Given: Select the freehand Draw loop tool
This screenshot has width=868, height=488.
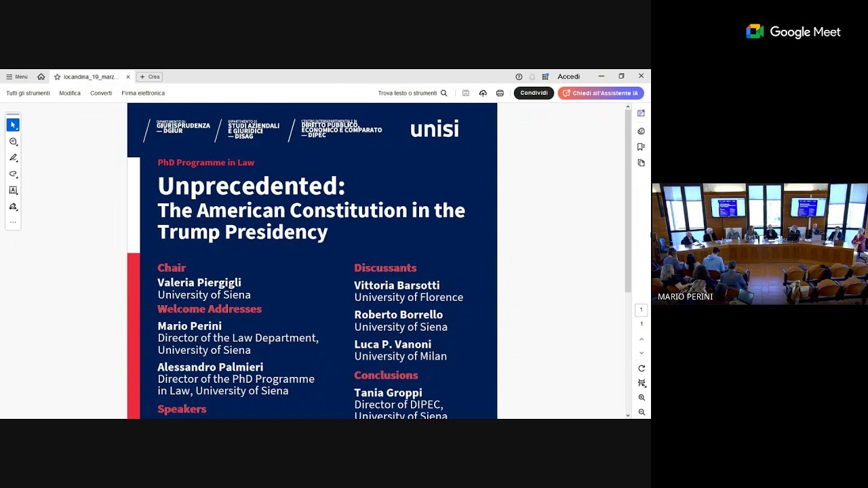Looking at the screenshot, I should [x=13, y=174].
